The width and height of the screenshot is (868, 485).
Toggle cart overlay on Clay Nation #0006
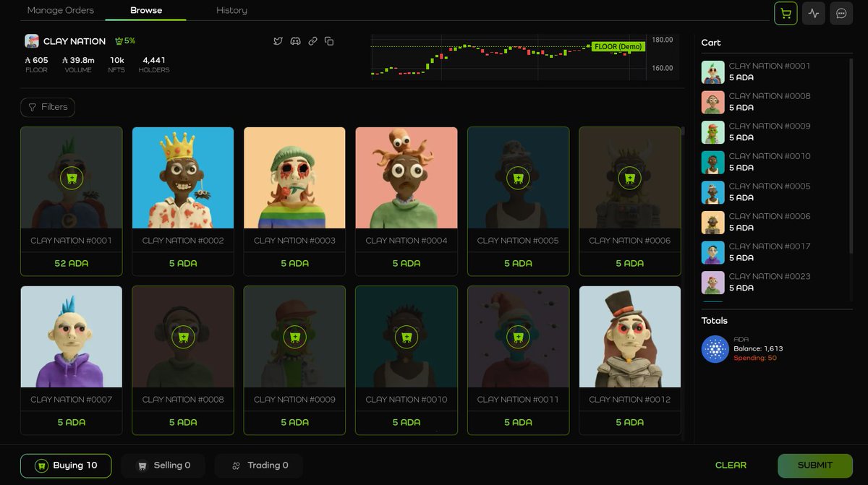[630, 178]
